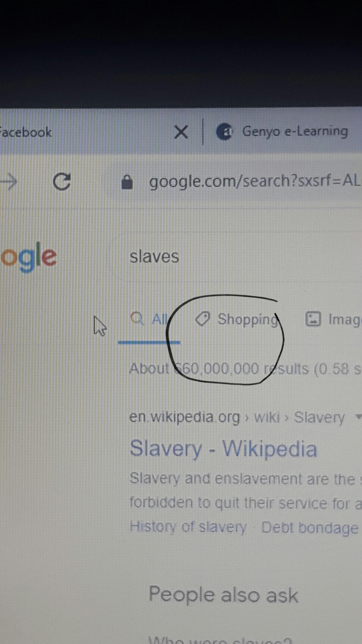Expand the dropdown arrow after wiki › Slavery
Screen dimensions: 362x644
coord(359,416)
